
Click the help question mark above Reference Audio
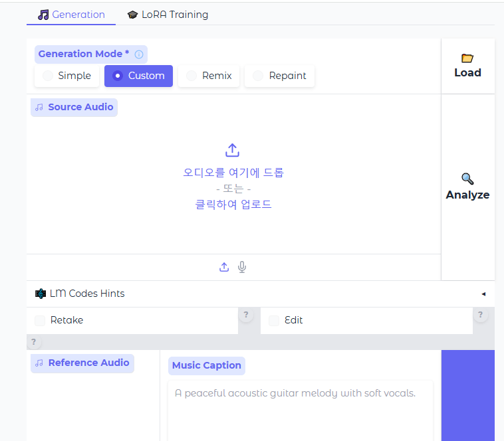point(33,342)
